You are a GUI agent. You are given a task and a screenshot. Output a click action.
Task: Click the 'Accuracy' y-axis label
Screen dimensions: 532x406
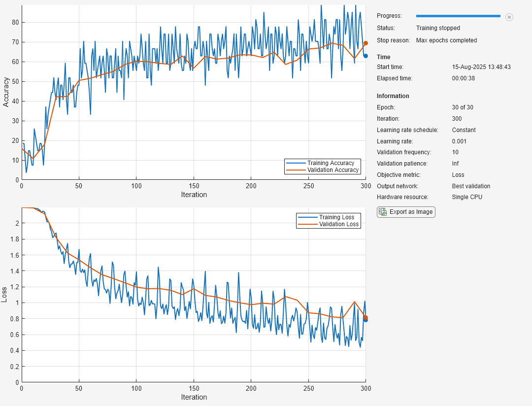pos(6,92)
